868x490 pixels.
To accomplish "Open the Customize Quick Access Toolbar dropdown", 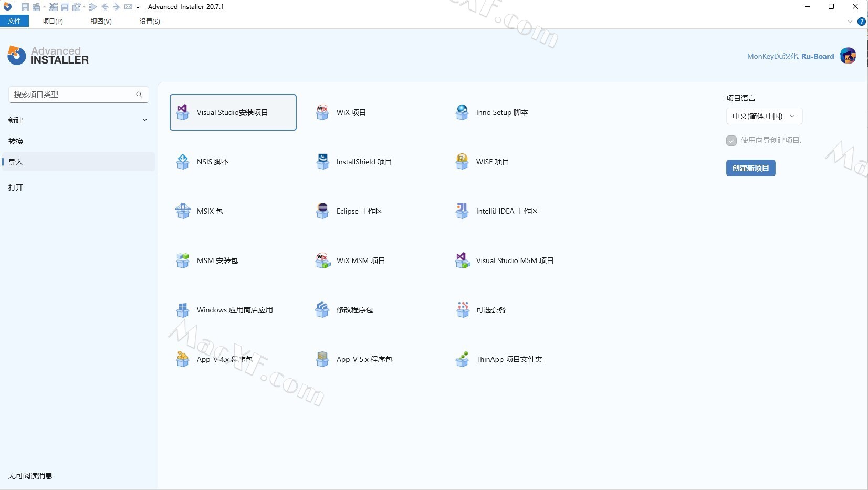I will click(x=138, y=7).
